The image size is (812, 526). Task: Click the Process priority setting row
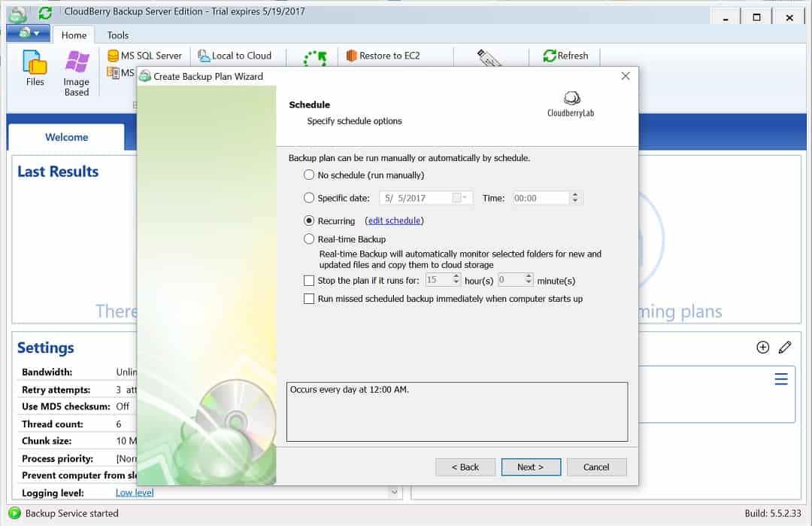point(77,458)
